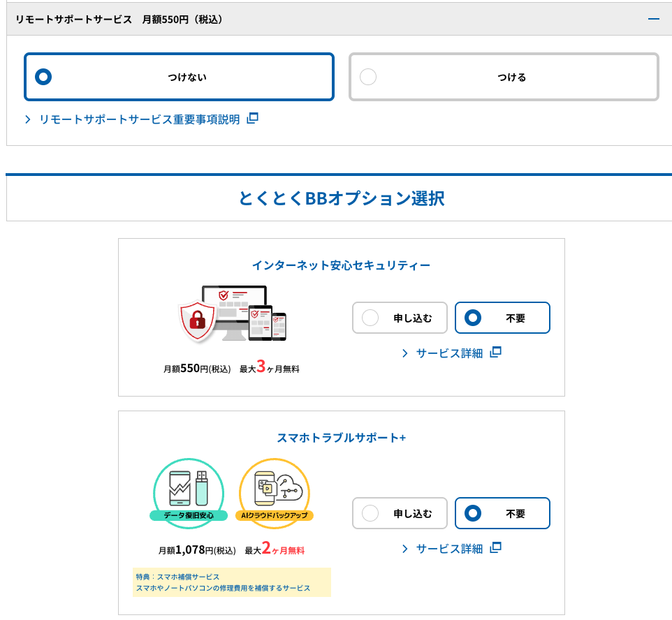Screen dimensions: 672x620
Task: Choose 申し込む for インターネット安心セキュリティー
Action: [399, 318]
